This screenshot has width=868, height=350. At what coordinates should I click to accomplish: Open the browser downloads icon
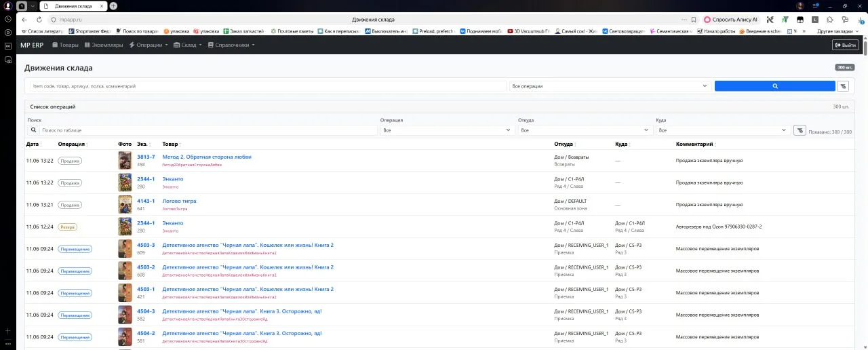pos(861,20)
